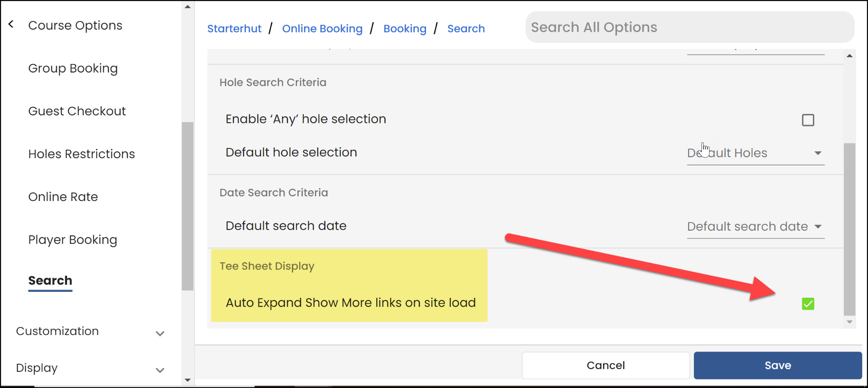This screenshot has height=388, width=868.
Task: Select Guest Checkout in the sidebar
Action: pos(77,111)
